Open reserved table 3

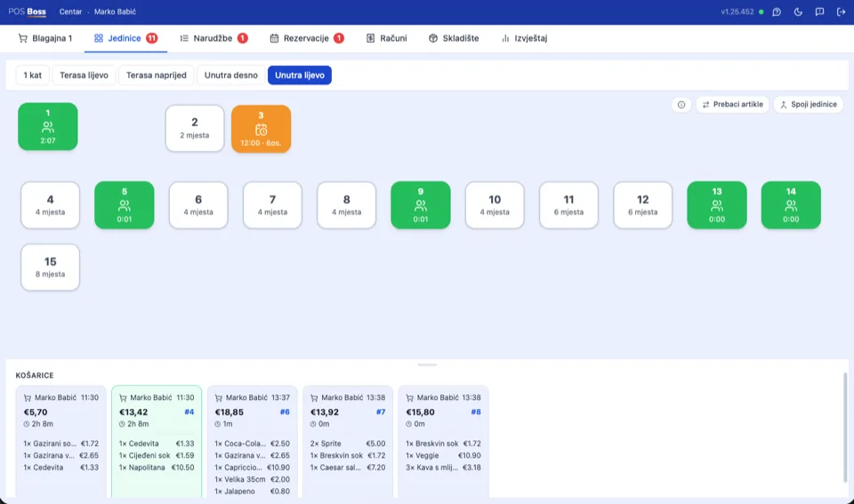(x=261, y=129)
